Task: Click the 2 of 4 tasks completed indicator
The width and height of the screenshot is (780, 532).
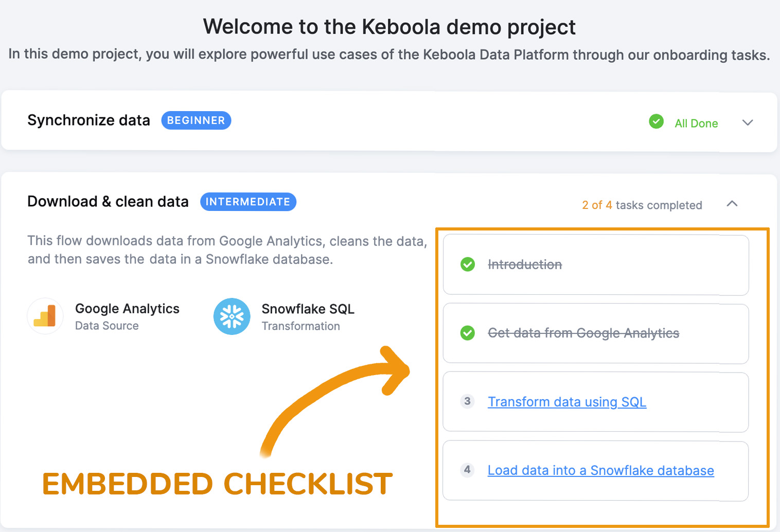Action: click(642, 205)
